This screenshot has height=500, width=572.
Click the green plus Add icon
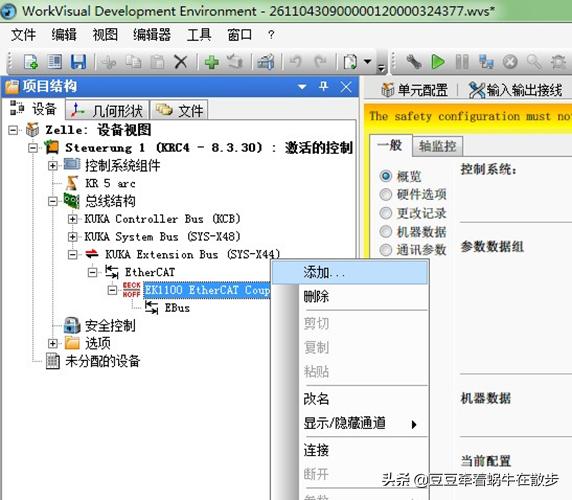[x=212, y=62]
